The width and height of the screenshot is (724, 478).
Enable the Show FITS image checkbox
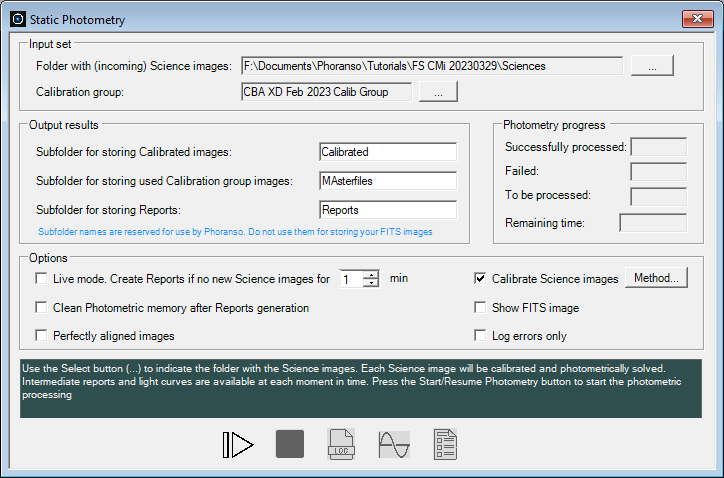click(x=481, y=308)
